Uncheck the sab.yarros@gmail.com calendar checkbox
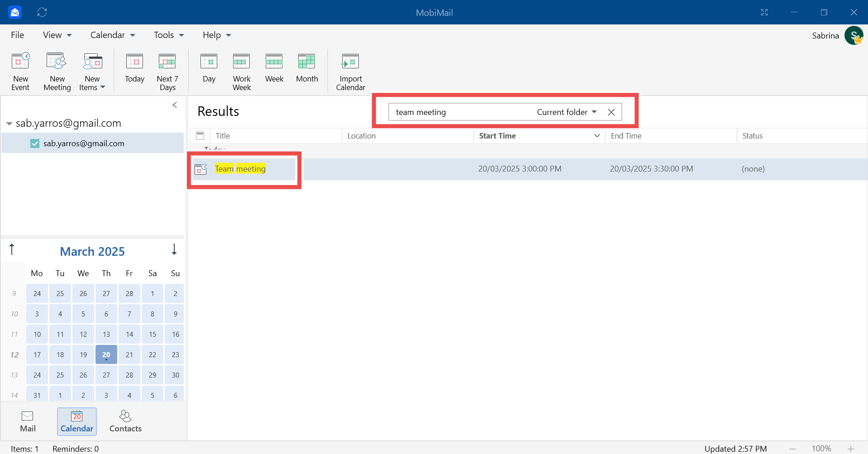The image size is (868, 454). click(x=35, y=143)
